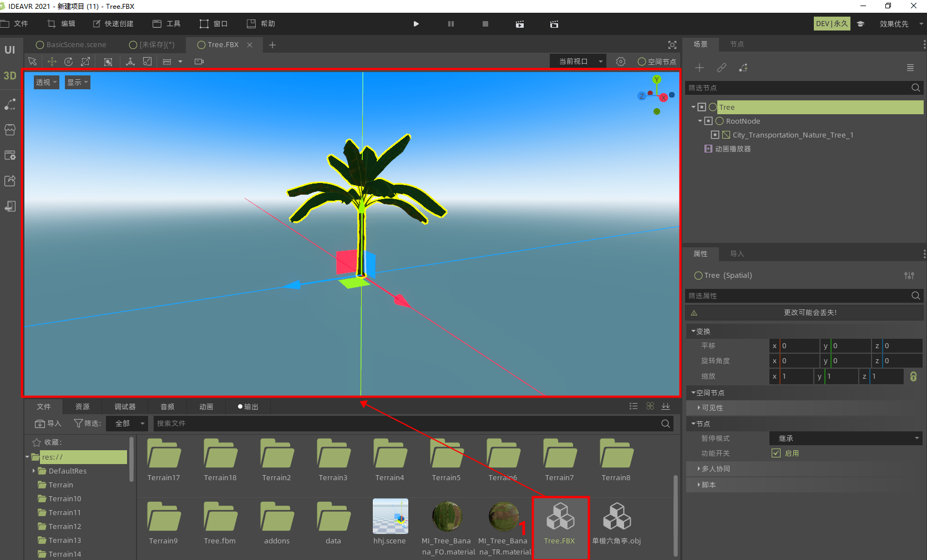Click the snap tool icon
927x560 pixels.
[x=148, y=62]
